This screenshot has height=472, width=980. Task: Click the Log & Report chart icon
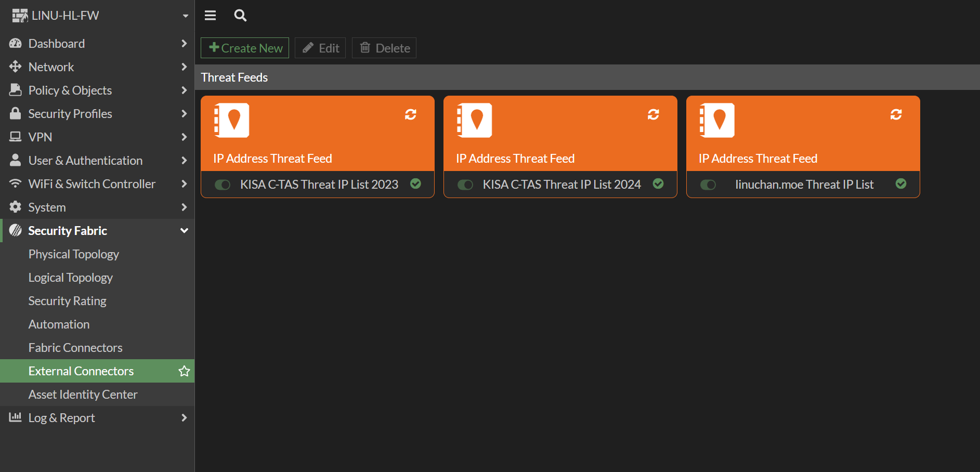(16, 417)
